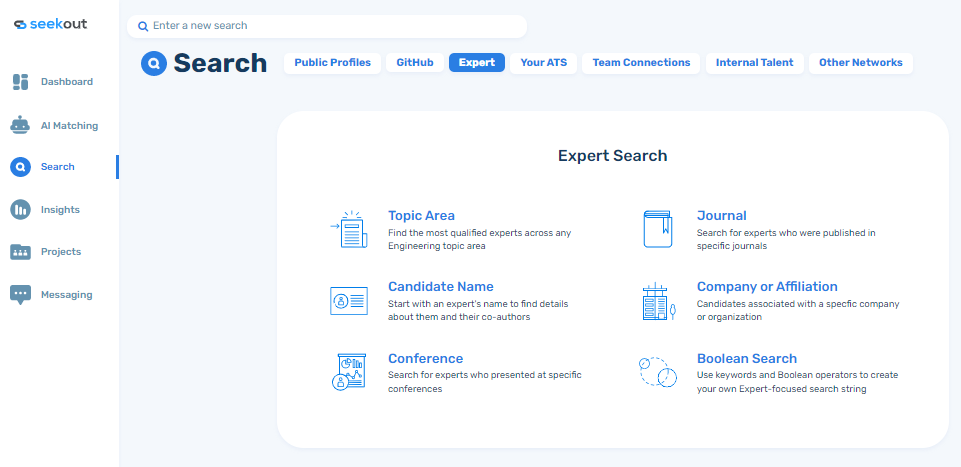This screenshot has height=467, width=961.
Task: Open the Your ATS tab
Action: tap(543, 63)
